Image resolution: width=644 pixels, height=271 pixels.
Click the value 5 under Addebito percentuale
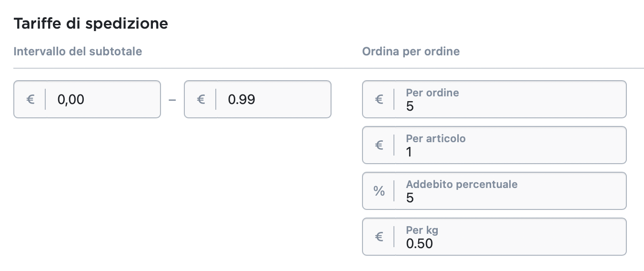(410, 198)
